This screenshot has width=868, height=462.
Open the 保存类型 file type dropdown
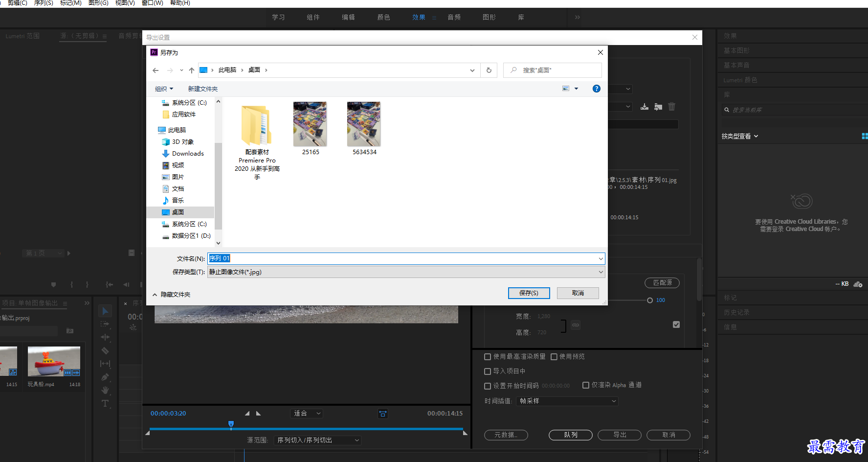pyautogui.click(x=406, y=272)
